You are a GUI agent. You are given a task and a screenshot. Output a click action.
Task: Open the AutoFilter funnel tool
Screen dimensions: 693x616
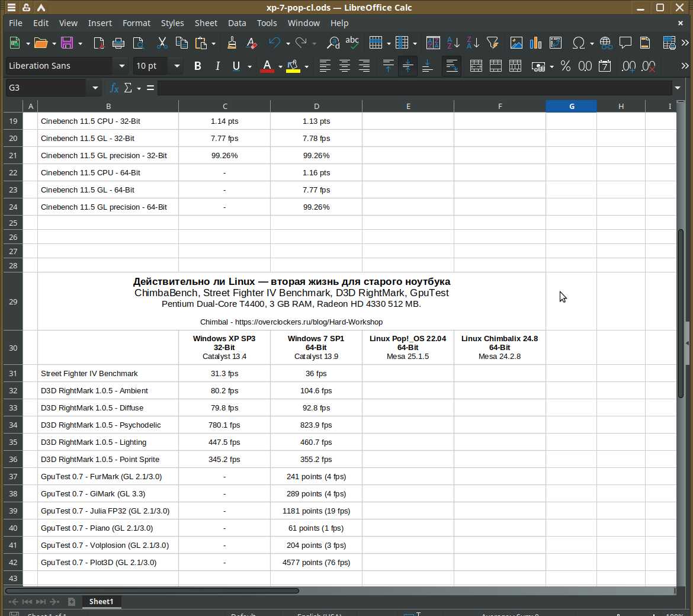(x=492, y=43)
